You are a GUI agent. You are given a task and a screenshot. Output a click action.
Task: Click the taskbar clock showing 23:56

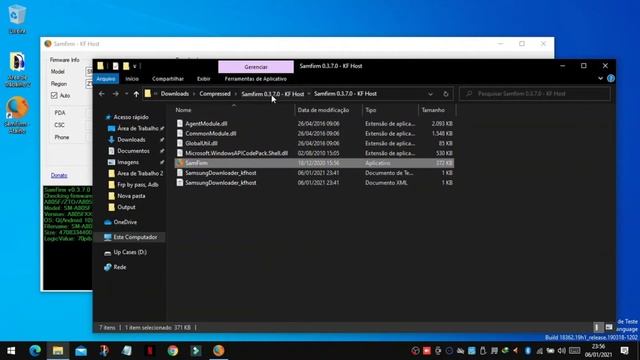[598, 351]
